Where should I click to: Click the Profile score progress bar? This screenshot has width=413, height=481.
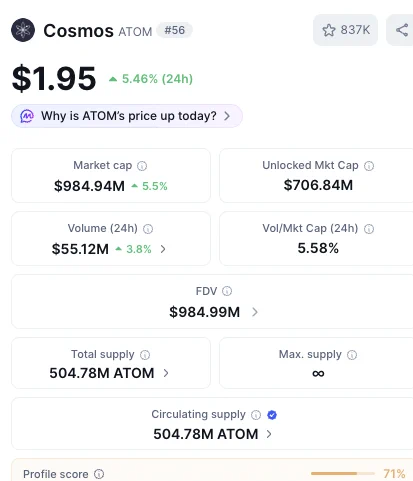[343, 473]
